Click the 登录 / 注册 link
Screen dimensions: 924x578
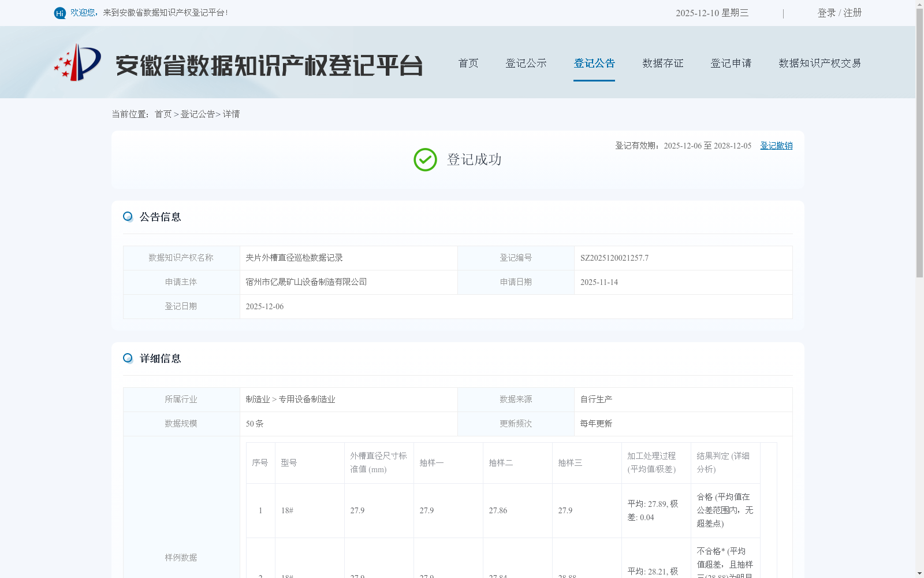pyautogui.click(x=840, y=13)
